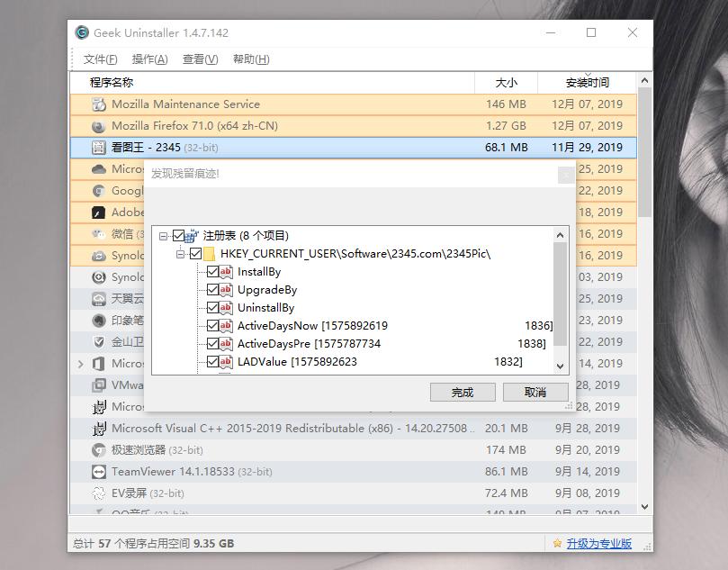Click the ab value icon next to LADValue
Image resolution: width=728 pixels, height=570 pixels.
click(x=226, y=362)
